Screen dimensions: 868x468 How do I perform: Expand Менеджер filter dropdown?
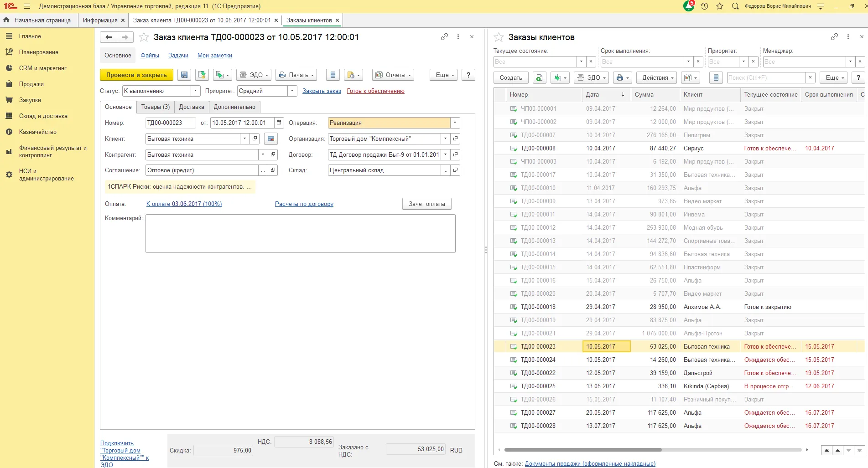(x=850, y=62)
